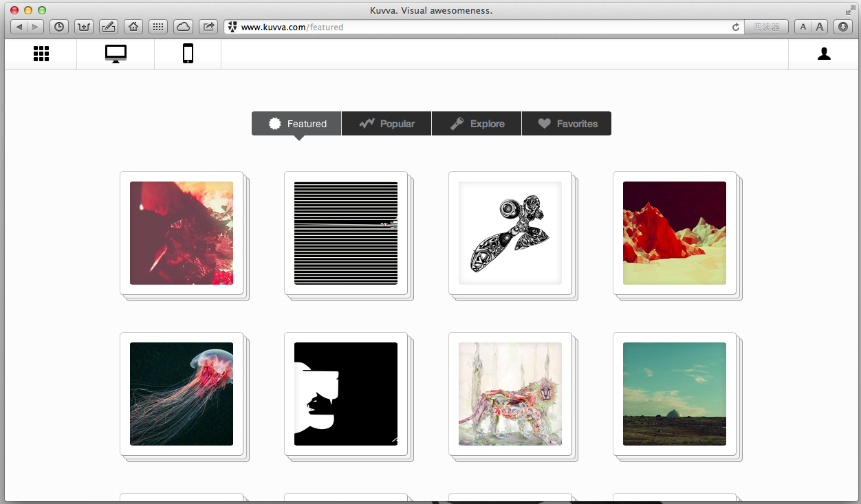Open the jellyfish photo thumbnail
The width and height of the screenshot is (861, 504).
coord(182,394)
